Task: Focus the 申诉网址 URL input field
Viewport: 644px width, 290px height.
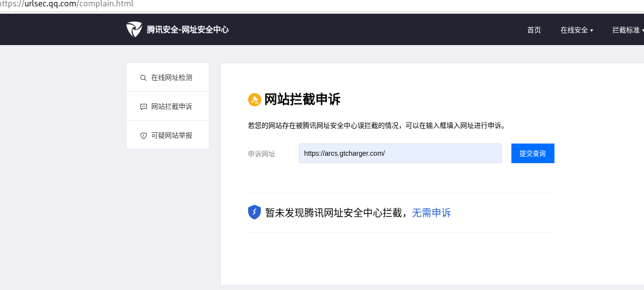Action: click(x=400, y=153)
